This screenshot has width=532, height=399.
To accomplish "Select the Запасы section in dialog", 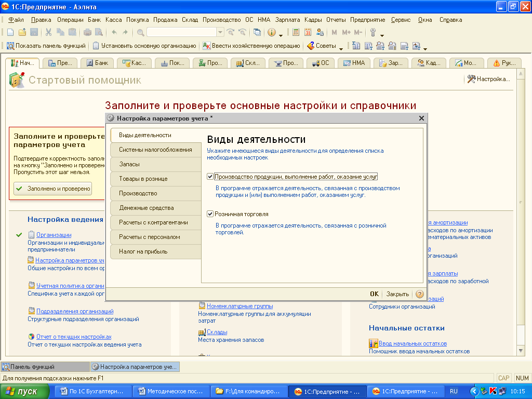I will (155, 164).
